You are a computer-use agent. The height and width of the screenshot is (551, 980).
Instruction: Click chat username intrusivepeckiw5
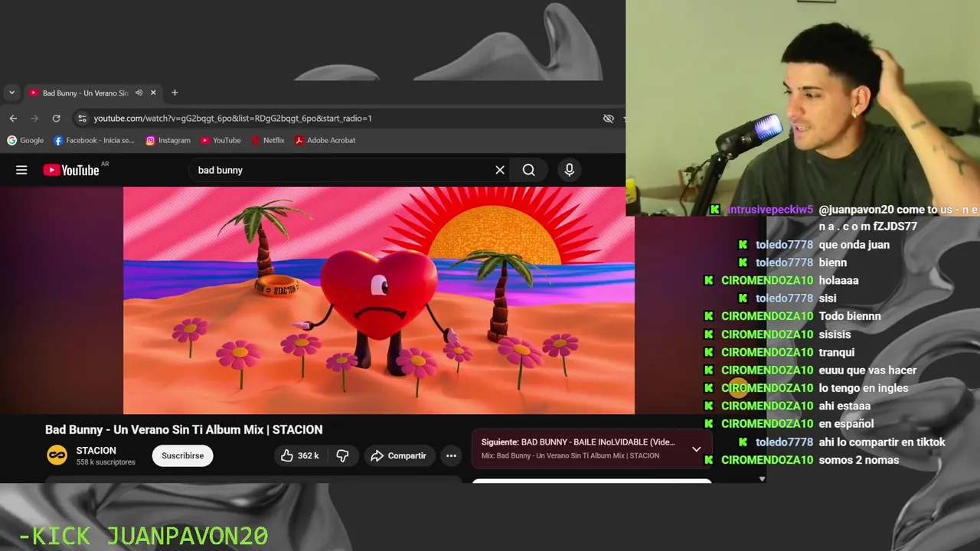tap(770, 210)
